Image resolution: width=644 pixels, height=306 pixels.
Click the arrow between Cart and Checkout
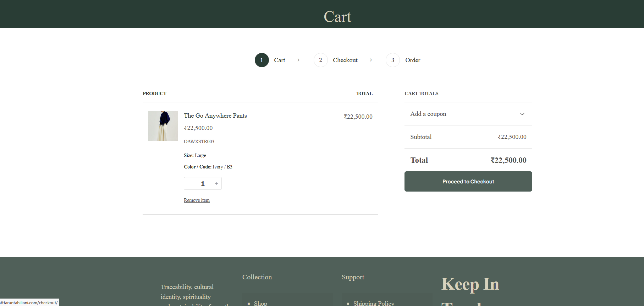tap(298, 60)
